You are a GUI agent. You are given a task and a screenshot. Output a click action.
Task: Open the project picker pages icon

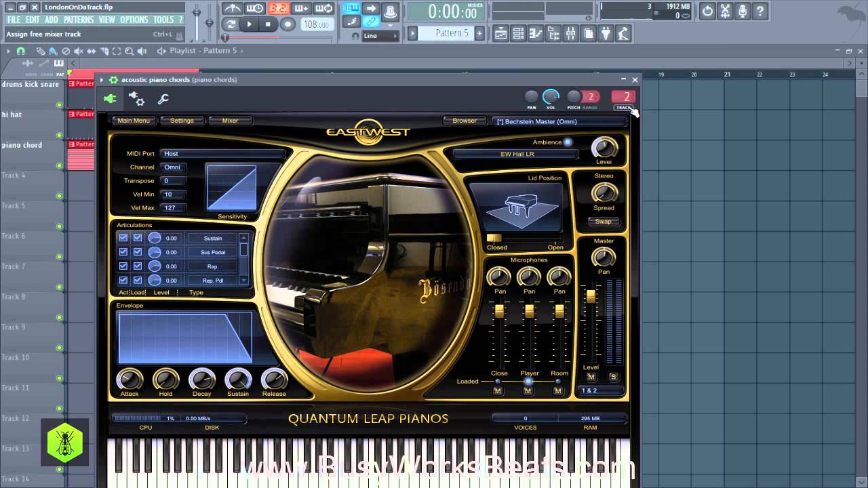(589, 33)
